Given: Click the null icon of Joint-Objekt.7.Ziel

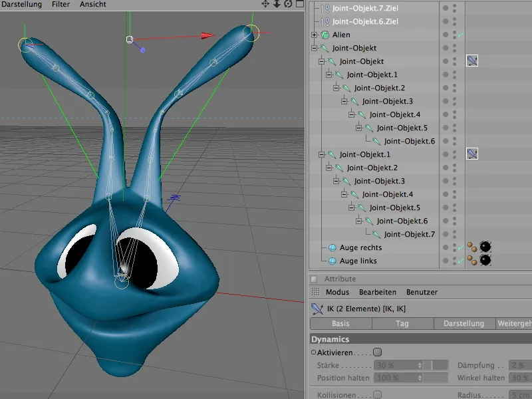Looking at the screenshot, I should pos(325,8).
